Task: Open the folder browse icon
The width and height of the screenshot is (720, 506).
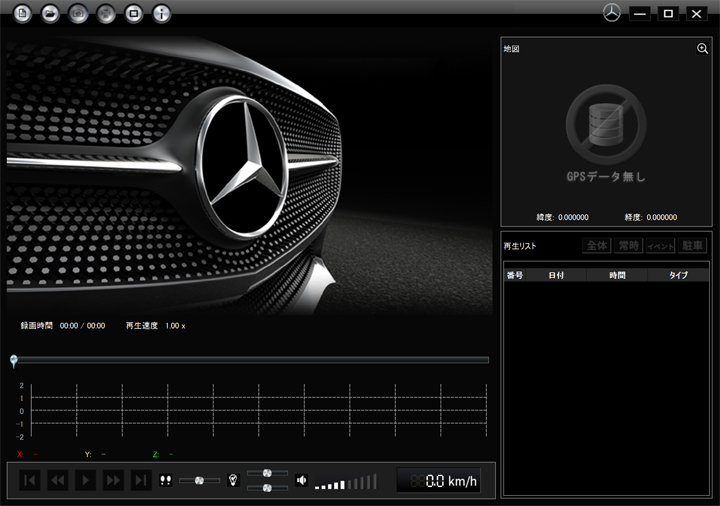Action: [50, 13]
